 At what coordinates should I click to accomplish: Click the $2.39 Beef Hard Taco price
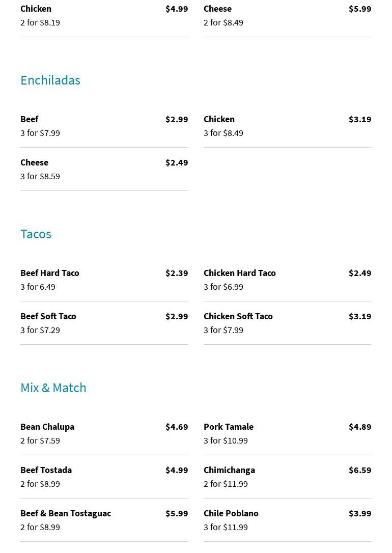pyautogui.click(x=177, y=273)
